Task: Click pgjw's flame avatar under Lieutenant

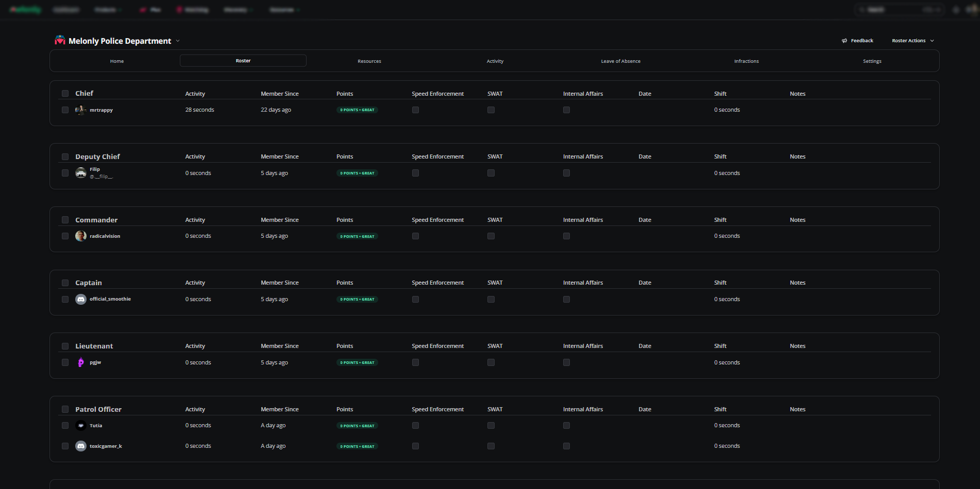Action: pos(80,362)
